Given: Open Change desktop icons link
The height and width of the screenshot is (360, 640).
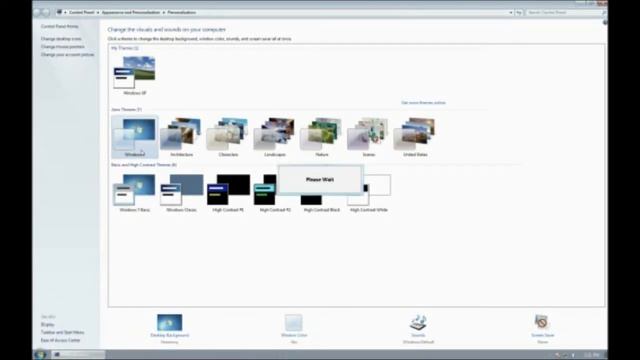Looking at the screenshot, I should (x=61, y=39).
